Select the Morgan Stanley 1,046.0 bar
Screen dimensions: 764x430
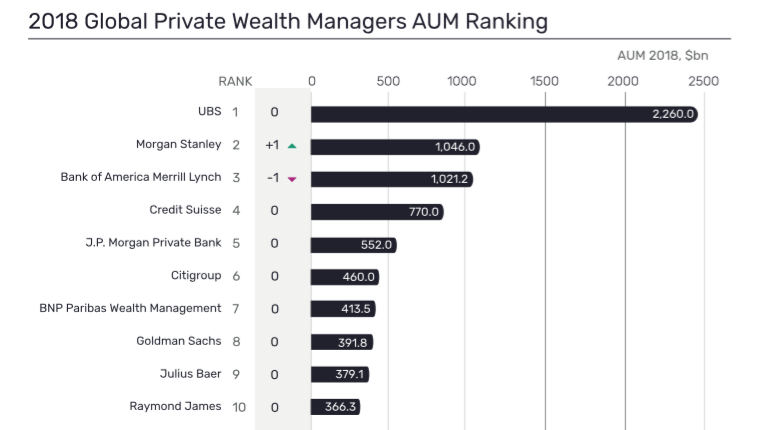tap(395, 147)
